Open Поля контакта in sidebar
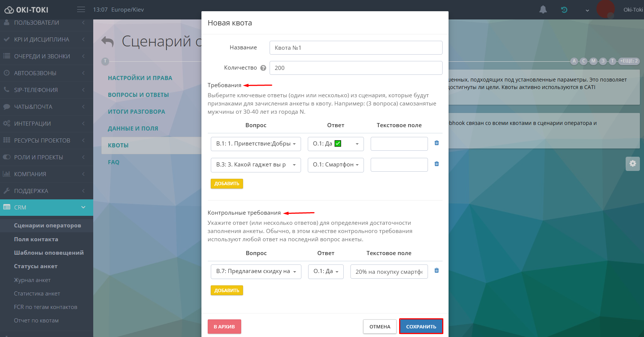Viewport: 644px width, 337px height. tap(36, 239)
